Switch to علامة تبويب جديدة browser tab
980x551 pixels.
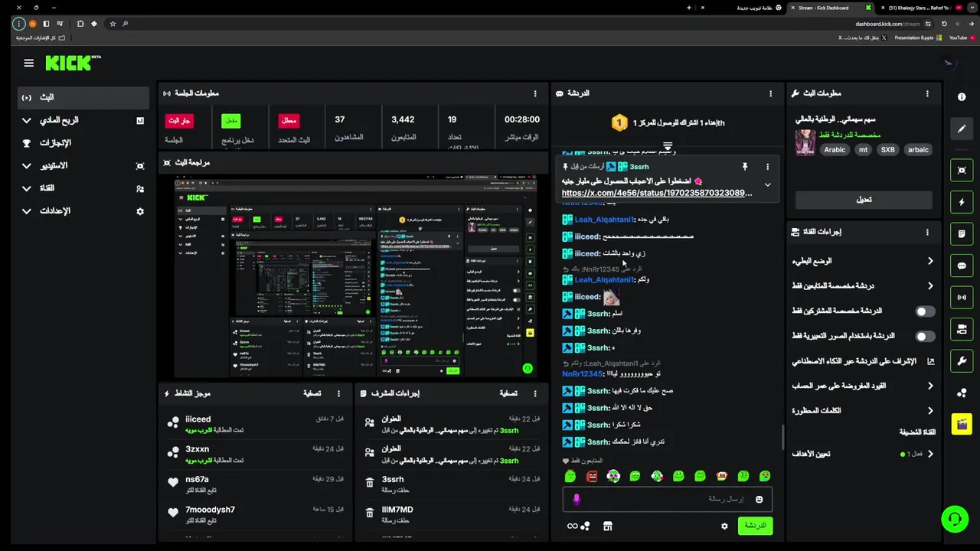click(x=743, y=8)
